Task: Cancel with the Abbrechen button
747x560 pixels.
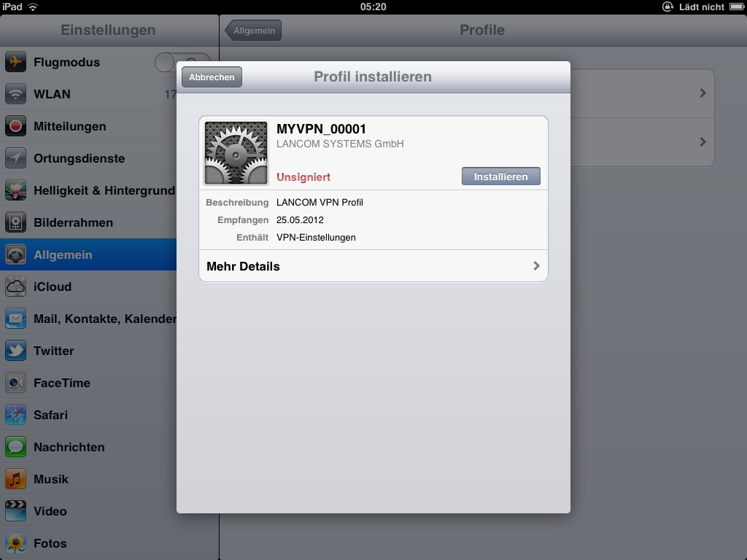Action: click(212, 77)
